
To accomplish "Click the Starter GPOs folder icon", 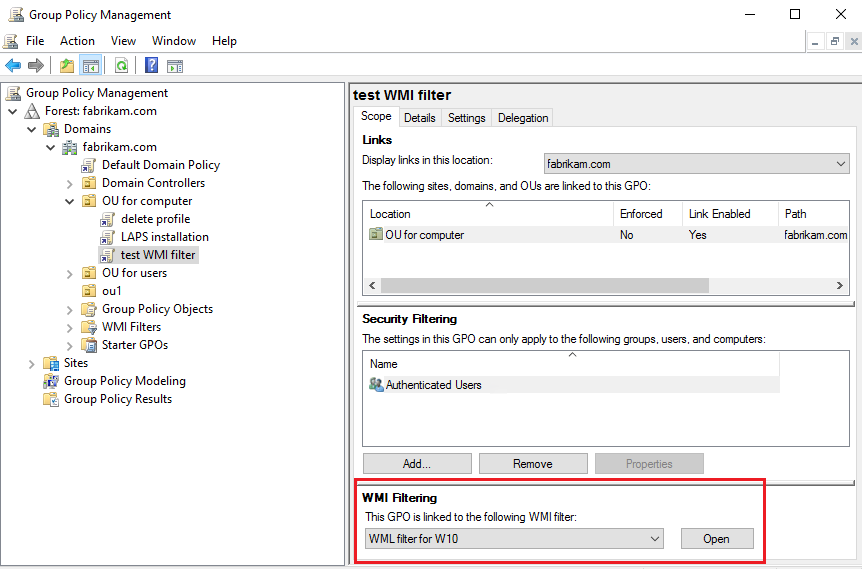I will (89, 345).
